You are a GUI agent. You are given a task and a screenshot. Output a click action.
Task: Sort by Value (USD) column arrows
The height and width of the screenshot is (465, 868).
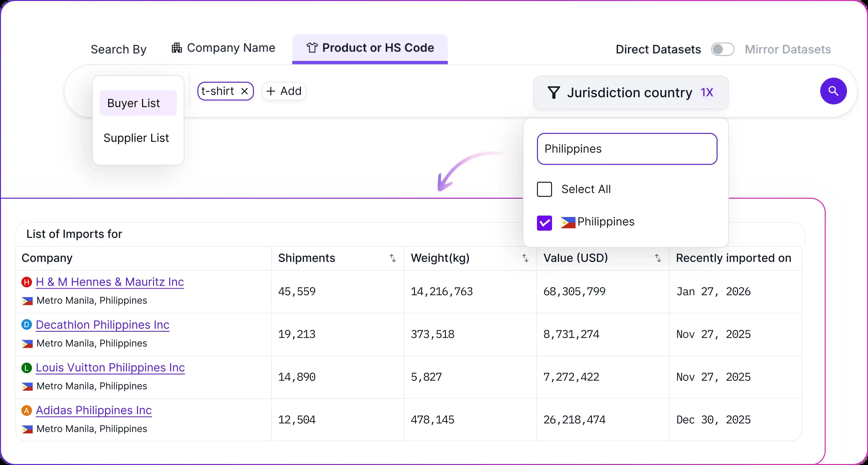[658, 258]
